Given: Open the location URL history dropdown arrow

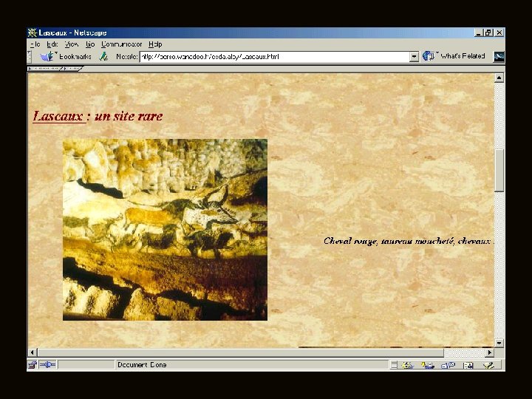Looking at the screenshot, I should [x=414, y=57].
